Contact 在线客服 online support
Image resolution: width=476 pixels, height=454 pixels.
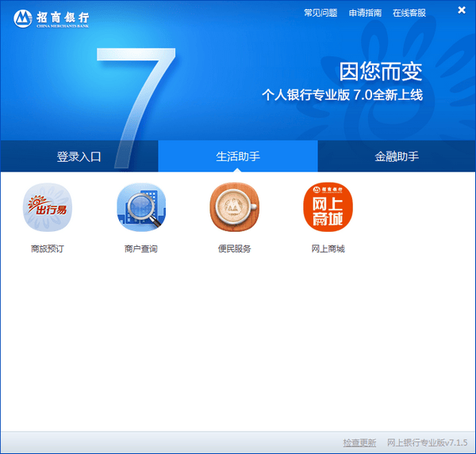tap(409, 13)
